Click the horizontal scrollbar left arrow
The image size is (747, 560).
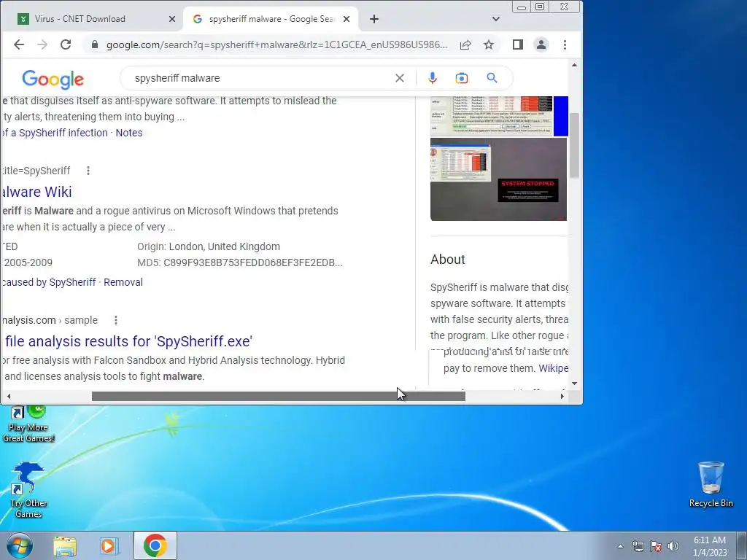[x=8, y=396]
